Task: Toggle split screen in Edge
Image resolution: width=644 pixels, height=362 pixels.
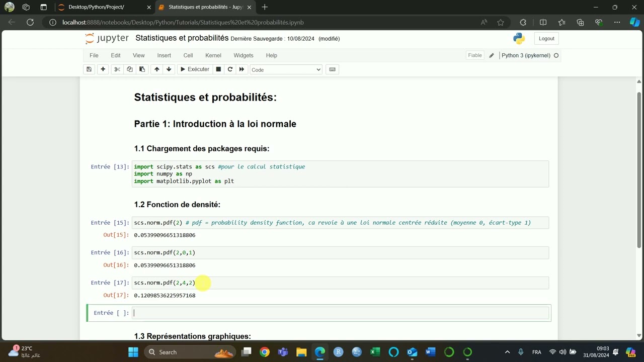Action: (x=543, y=22)
